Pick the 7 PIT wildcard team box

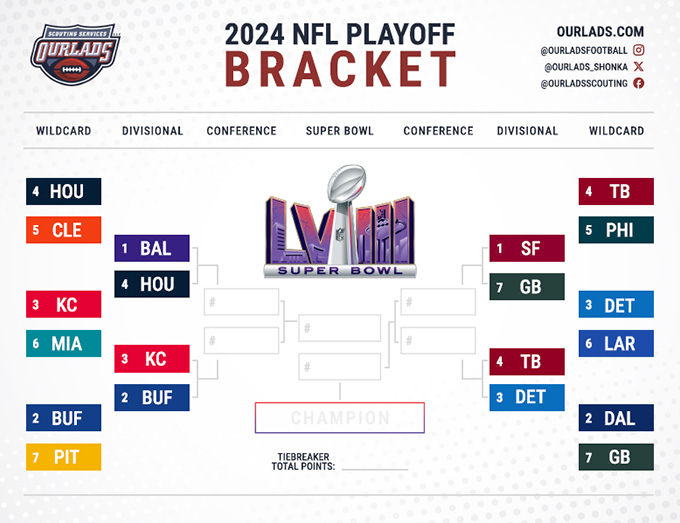(64, 457)
